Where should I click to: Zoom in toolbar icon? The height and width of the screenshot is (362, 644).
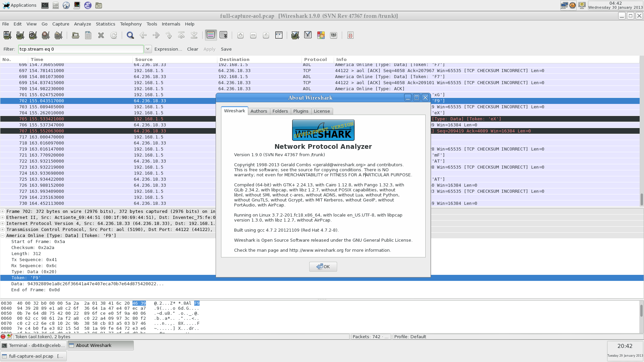(240, 35)
